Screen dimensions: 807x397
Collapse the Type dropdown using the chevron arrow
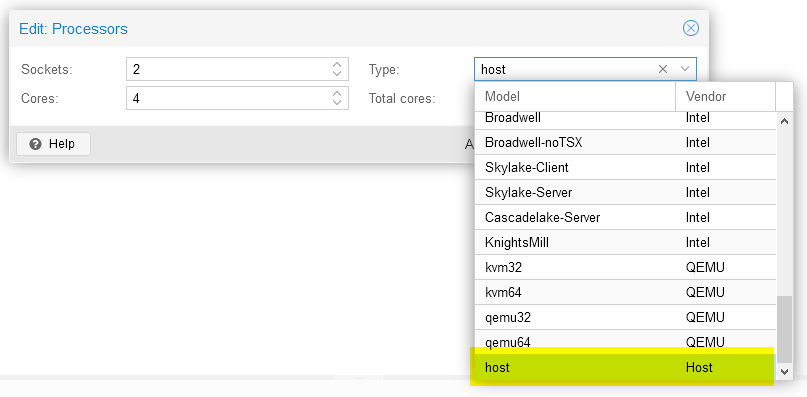click(685, 69)
